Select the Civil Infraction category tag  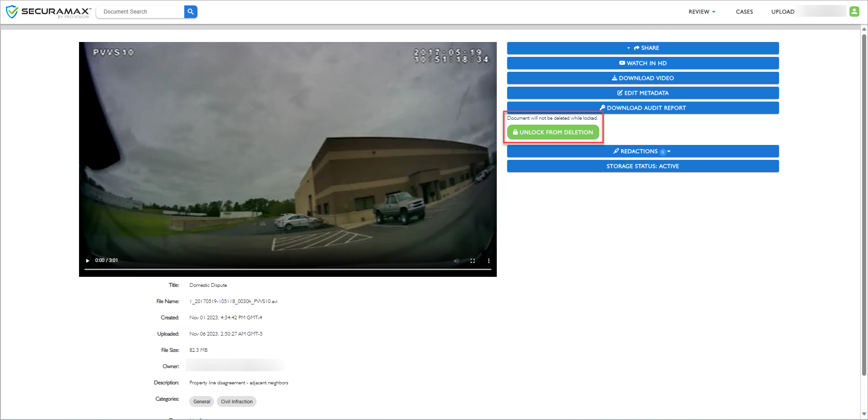point(237,401)
